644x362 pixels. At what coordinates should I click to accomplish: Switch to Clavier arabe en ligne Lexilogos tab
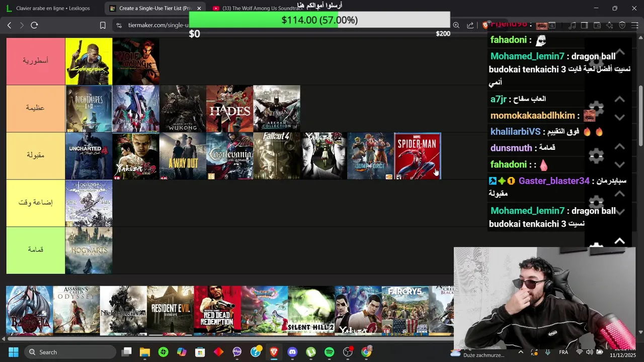point(52,8)
